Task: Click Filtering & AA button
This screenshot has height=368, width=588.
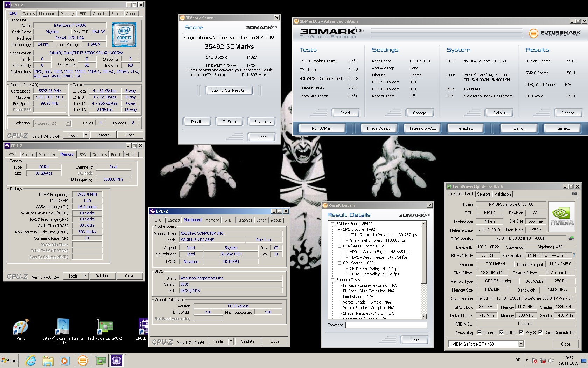Action: click(x=423, y=128)
